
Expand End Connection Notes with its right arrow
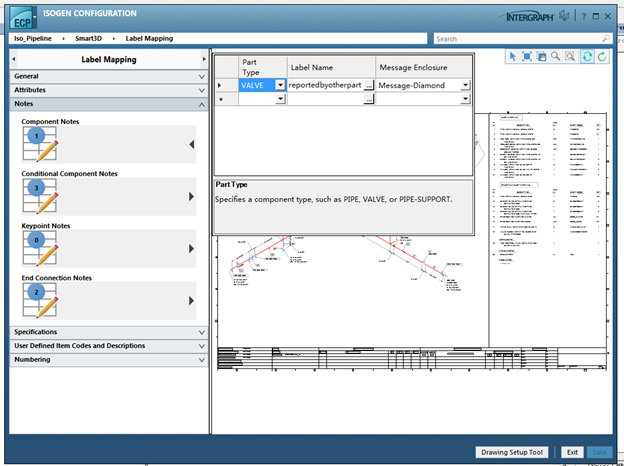tap(192, 301)
